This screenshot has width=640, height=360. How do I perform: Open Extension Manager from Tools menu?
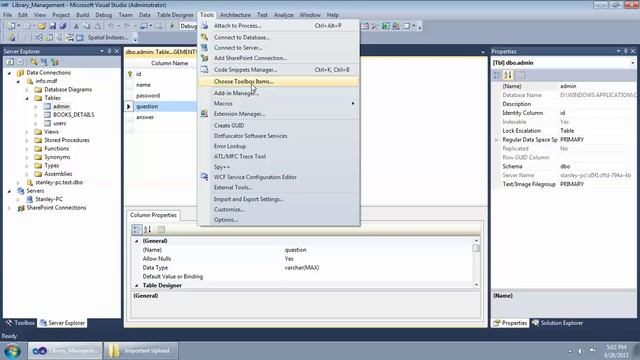pyautogui.click(x=279, y=114)
